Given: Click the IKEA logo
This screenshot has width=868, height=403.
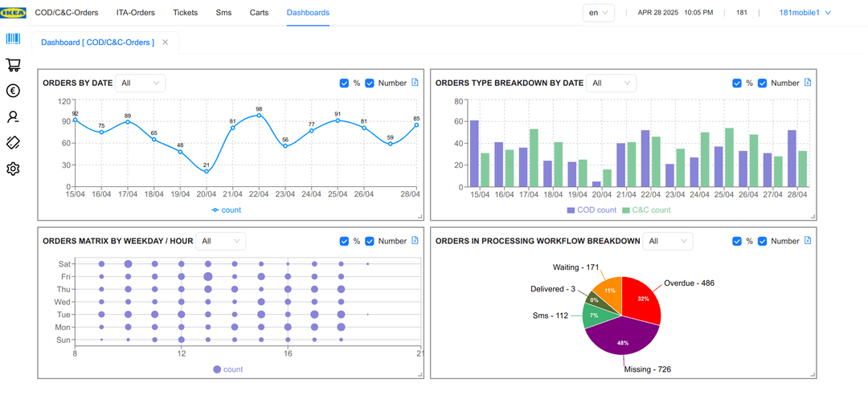Looking at the screenshot, I should 14,13.
